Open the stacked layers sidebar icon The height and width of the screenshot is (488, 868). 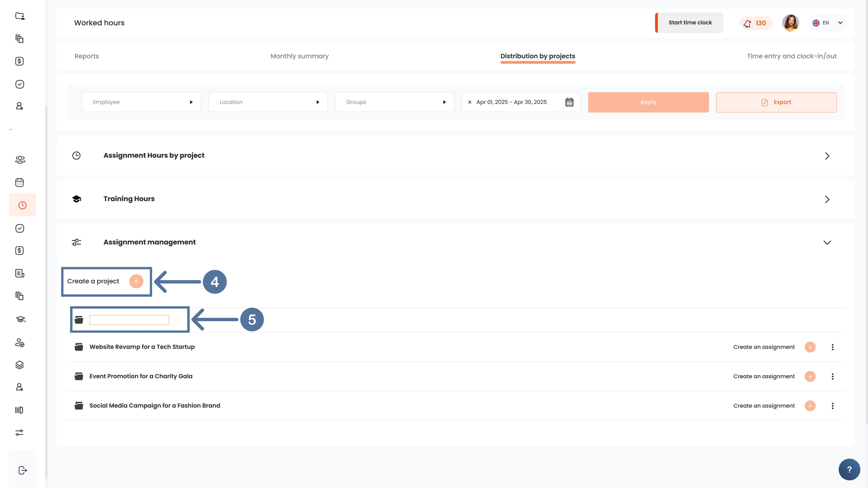(x=20, y=365)
